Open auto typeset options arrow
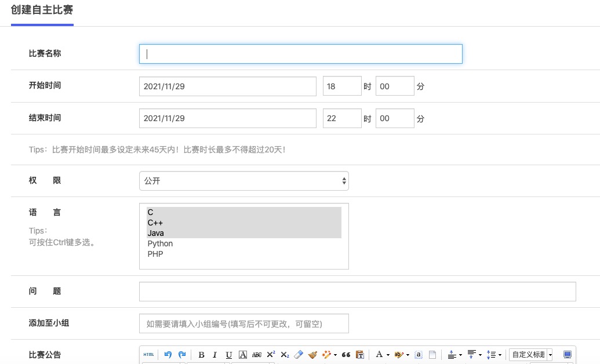Viewport: 600px width, 364px height. pos(335,355)
